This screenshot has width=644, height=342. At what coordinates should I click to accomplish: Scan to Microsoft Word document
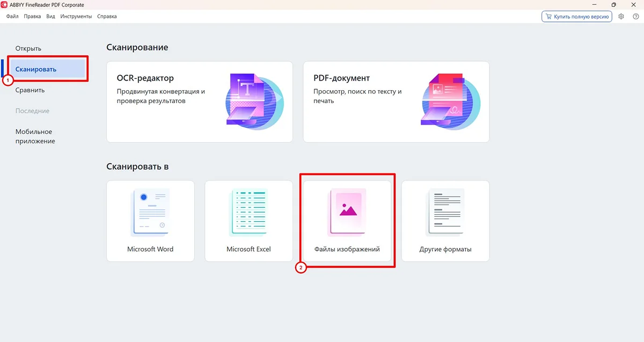[150, 221]
